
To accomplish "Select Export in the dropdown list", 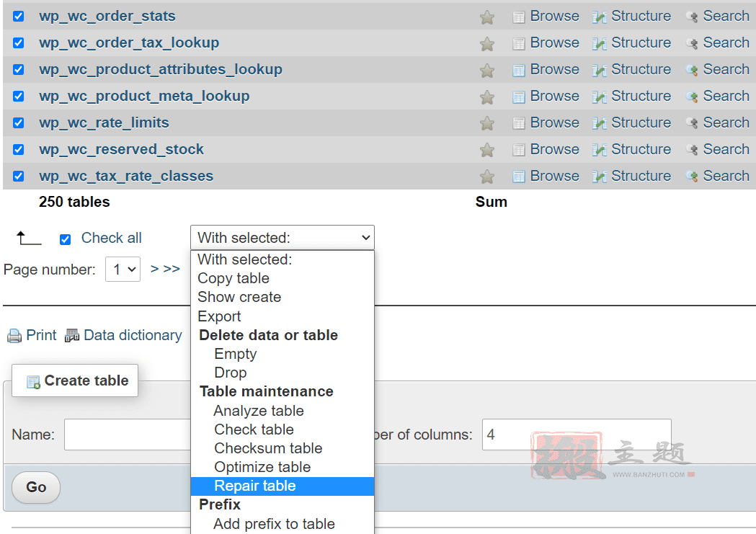I will [x=283, y=316].
